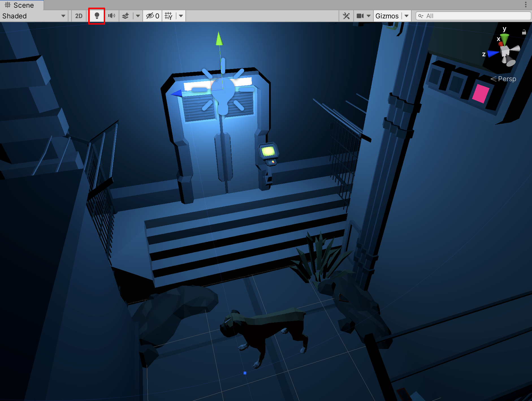Click the orientation gizmo lock icon
The width and height of the screenshot is (532, 401).
524,32
